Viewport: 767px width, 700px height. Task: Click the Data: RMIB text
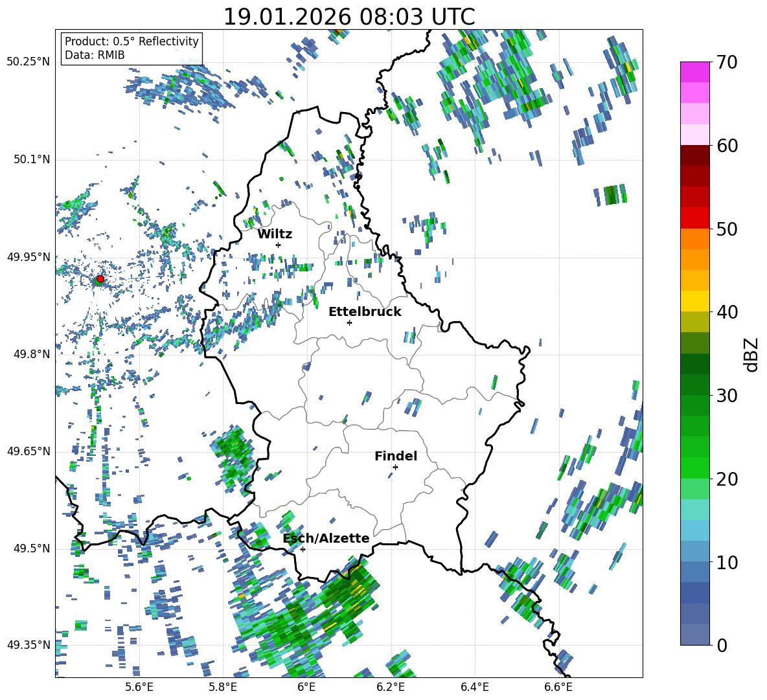click(x=95, y=55)
